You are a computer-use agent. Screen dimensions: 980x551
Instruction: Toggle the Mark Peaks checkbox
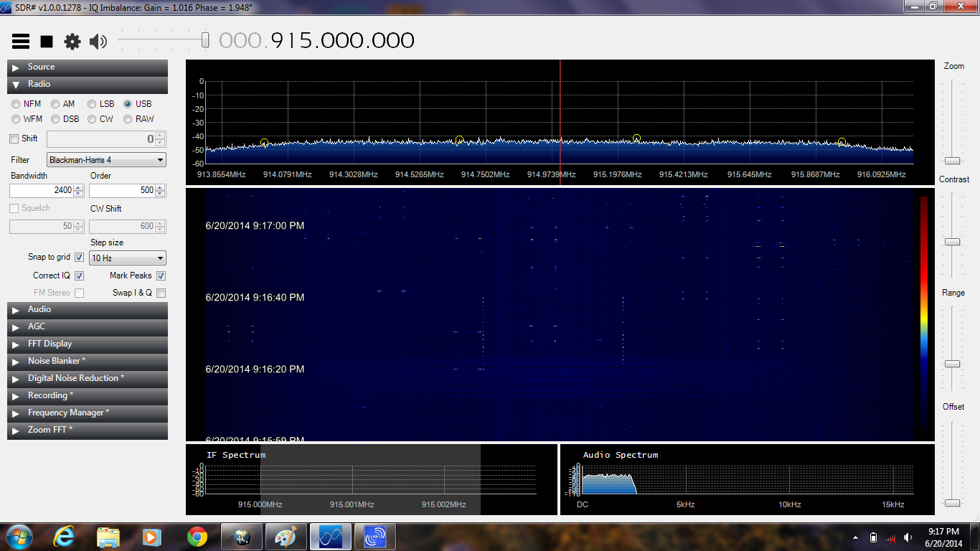click(x=161, y=275)
